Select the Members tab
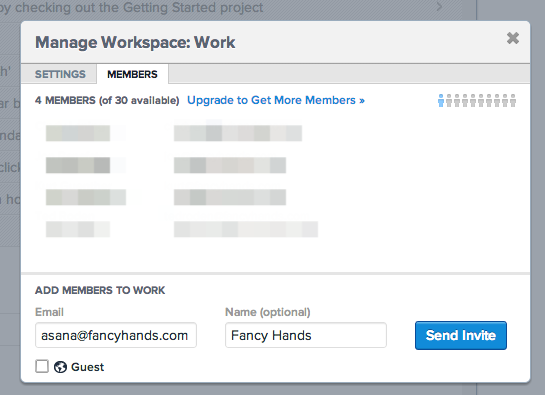The width and height of the screenshot is (545, 395). (132, 74)
